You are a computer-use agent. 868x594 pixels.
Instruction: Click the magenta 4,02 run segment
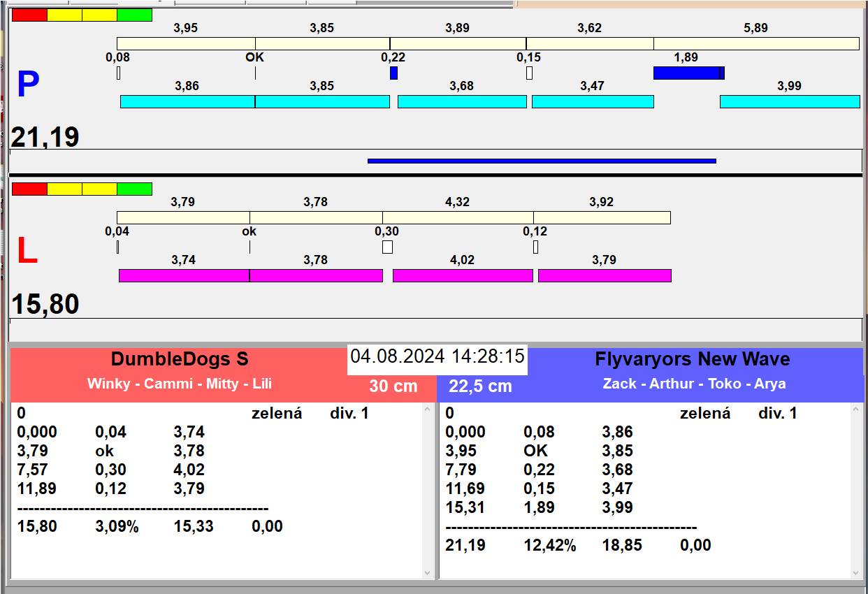[x=462, y=275]
